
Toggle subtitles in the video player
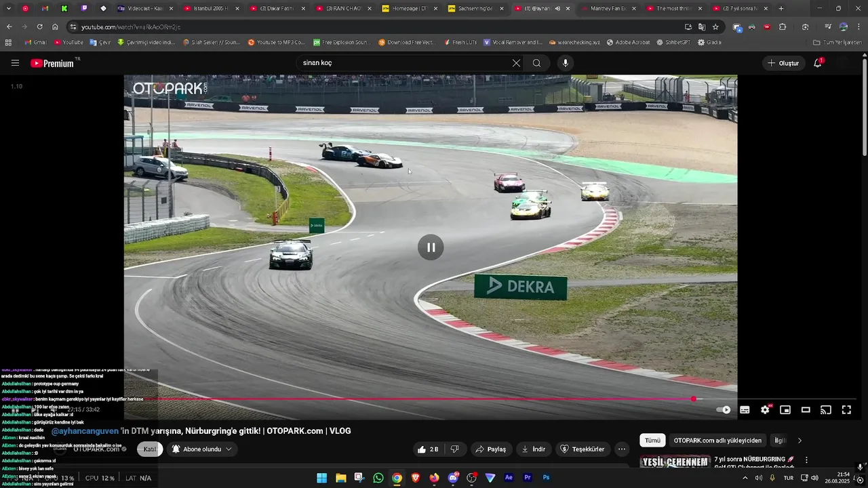[x=745, y=409]
